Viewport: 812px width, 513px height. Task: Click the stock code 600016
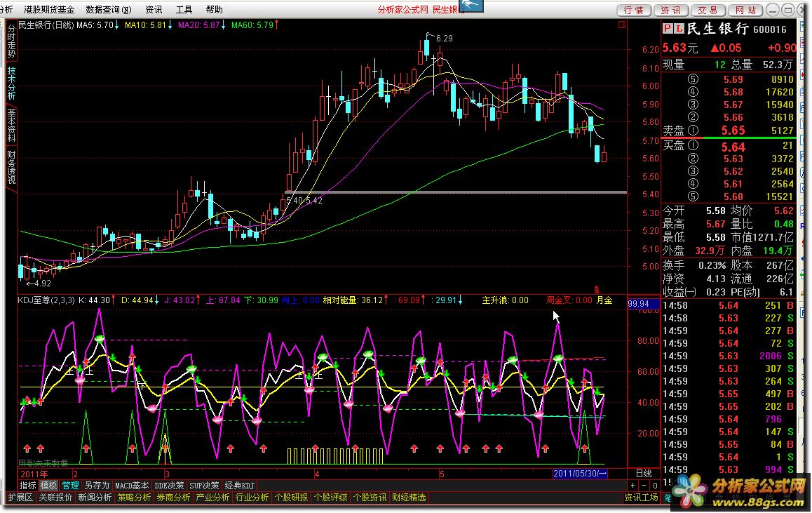[x=770, y=29]
